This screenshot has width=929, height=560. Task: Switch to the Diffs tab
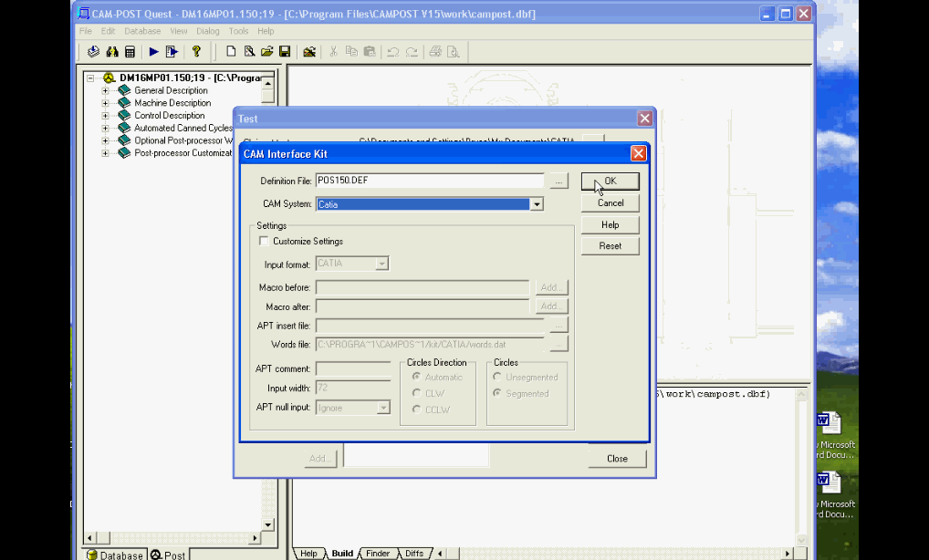coord(414,554)
